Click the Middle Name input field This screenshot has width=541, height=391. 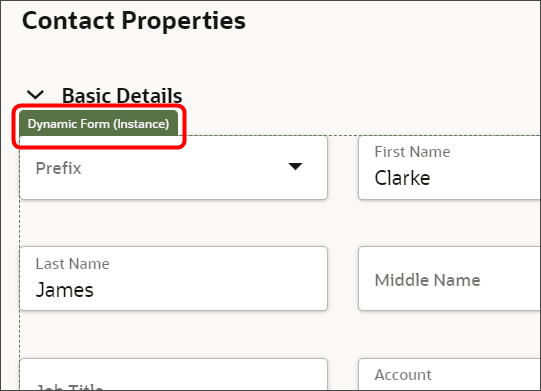[x=450, y=278]
